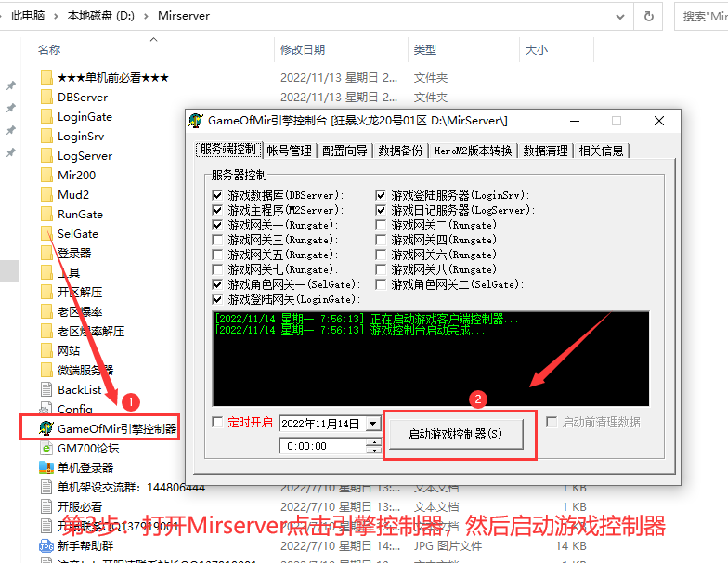
Task: Enable 游戏网关八(Rungate) checkbox
Action: pos(381,269)
